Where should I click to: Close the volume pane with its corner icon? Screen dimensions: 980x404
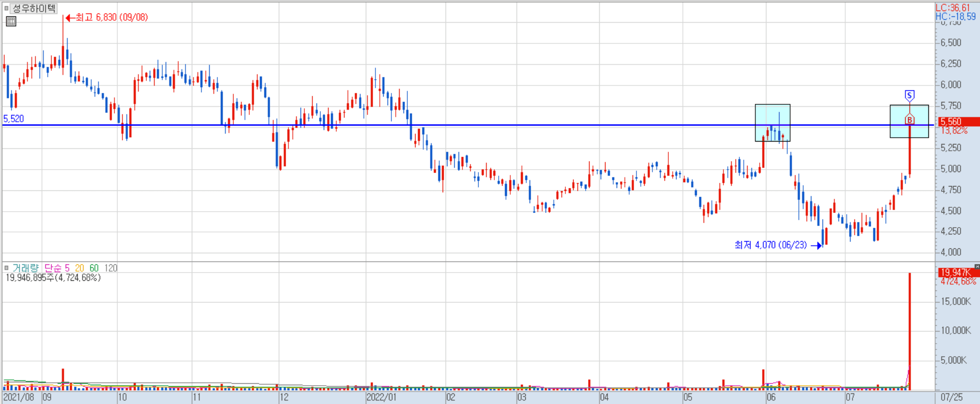coord(977,266)
